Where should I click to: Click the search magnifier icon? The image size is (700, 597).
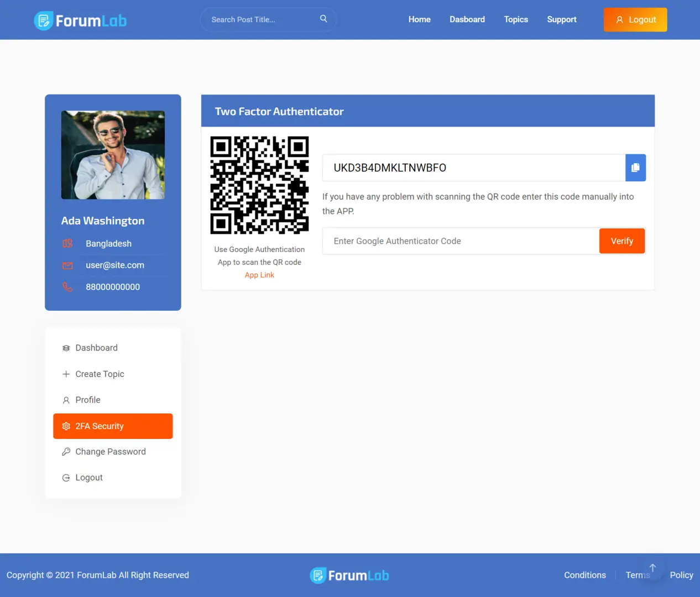(x=323, y=19)
